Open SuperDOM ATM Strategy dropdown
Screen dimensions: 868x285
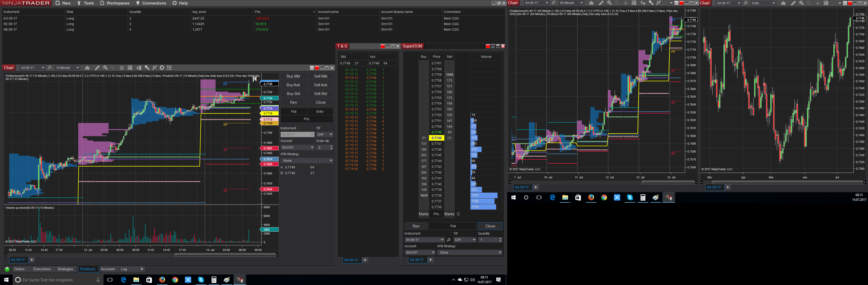[470, 252]
